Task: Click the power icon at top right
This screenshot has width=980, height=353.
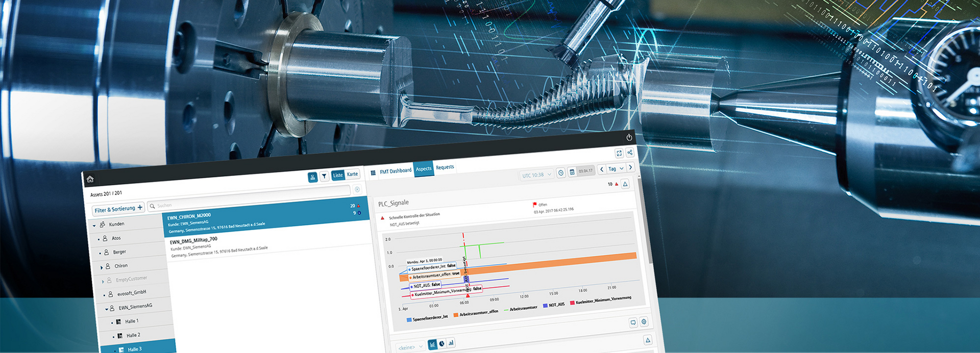Action: 629,137
